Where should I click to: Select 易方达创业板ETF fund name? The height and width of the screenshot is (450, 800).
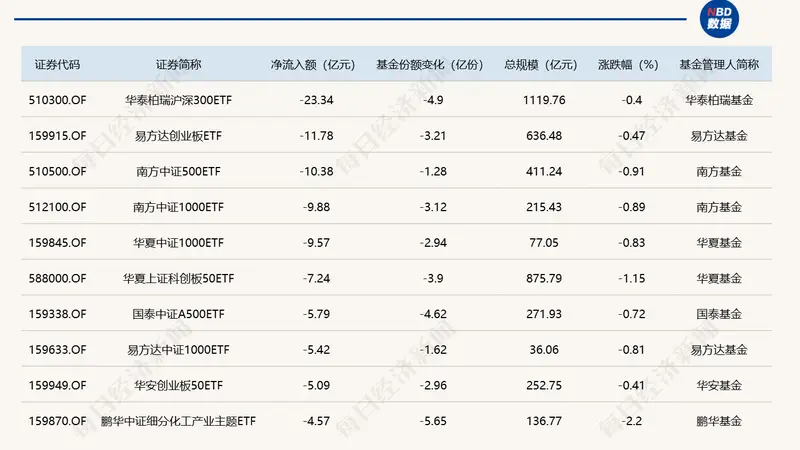coord(178,136)
